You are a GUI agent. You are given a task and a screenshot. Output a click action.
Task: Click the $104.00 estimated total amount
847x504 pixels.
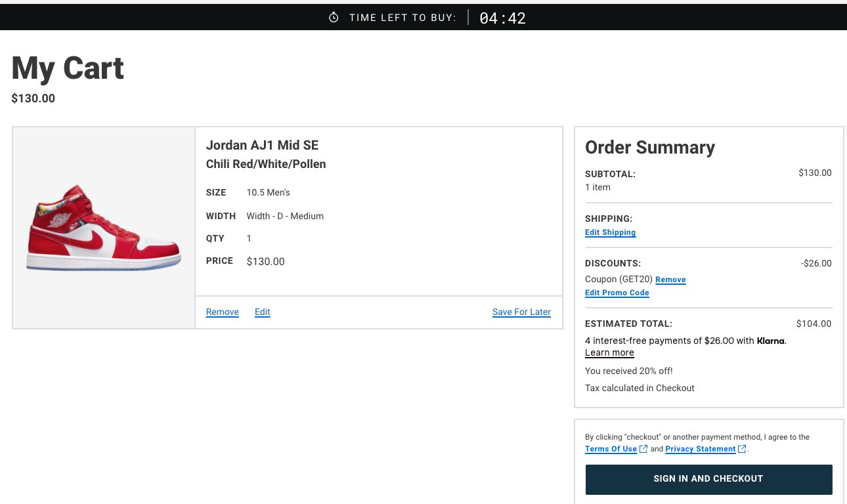tap(814, 324)
